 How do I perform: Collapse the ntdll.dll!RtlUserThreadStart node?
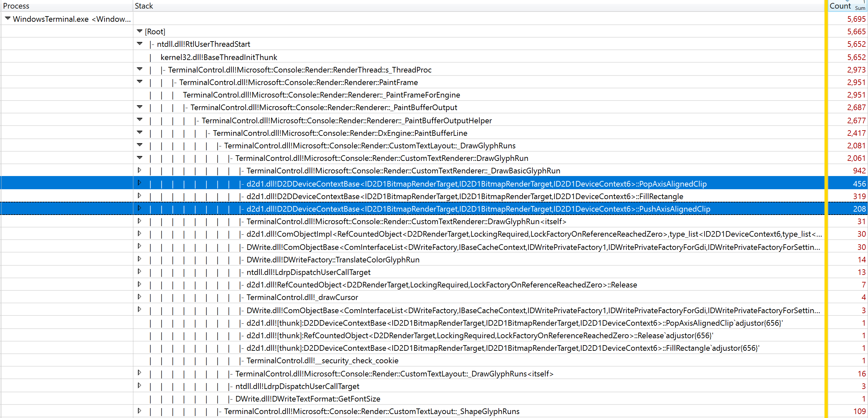(x=139, y=44)
